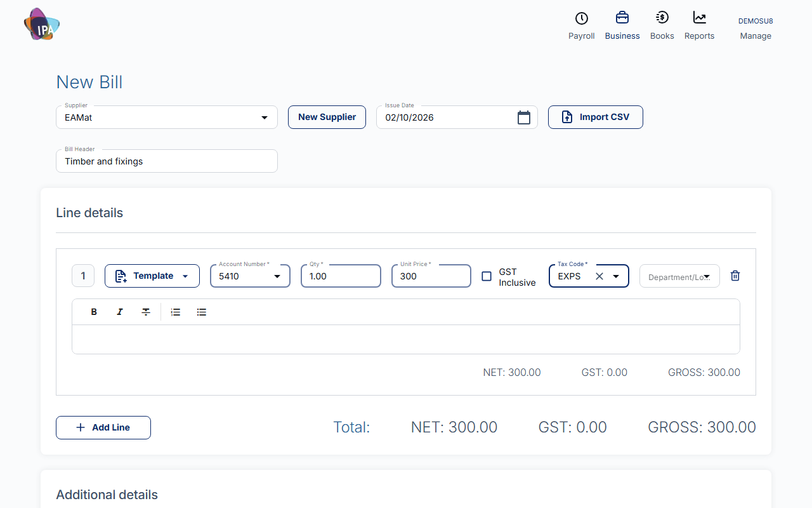Open the Tax Code dropdown arrow

(x=615, y=276)
